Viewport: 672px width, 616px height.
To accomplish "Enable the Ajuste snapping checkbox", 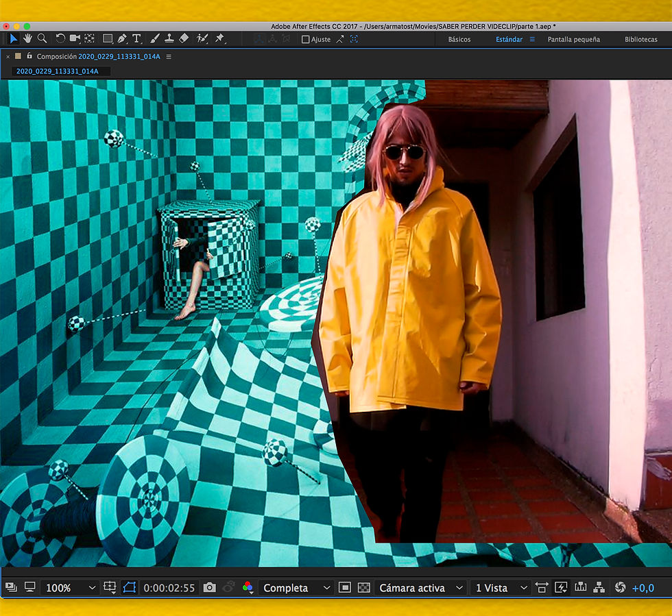I will click(306, 40).
